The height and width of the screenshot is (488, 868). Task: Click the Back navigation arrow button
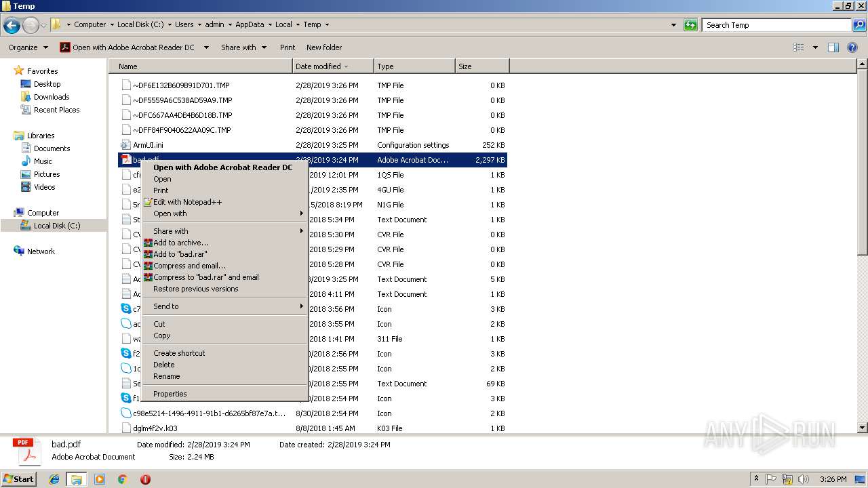[12, 26]
